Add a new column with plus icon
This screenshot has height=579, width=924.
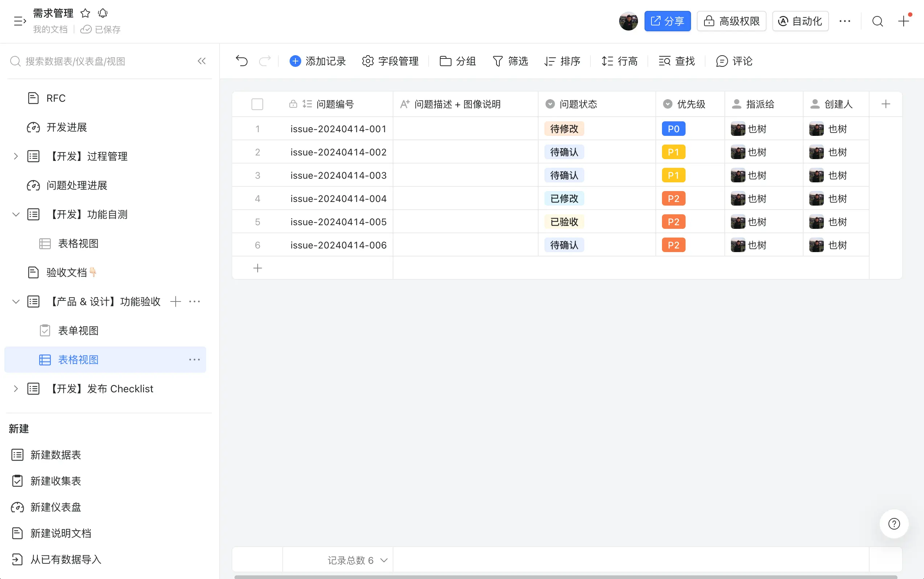coord(886,104)
